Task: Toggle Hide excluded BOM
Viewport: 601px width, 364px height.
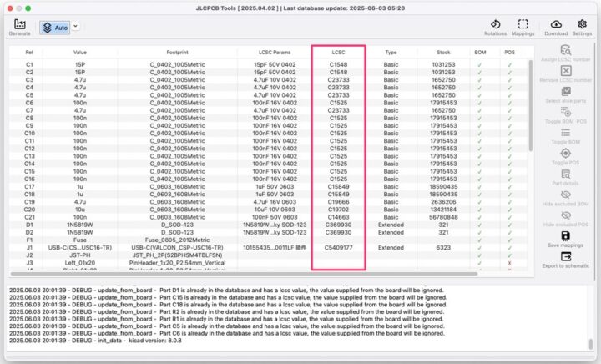Action: [x=566, y=195]
